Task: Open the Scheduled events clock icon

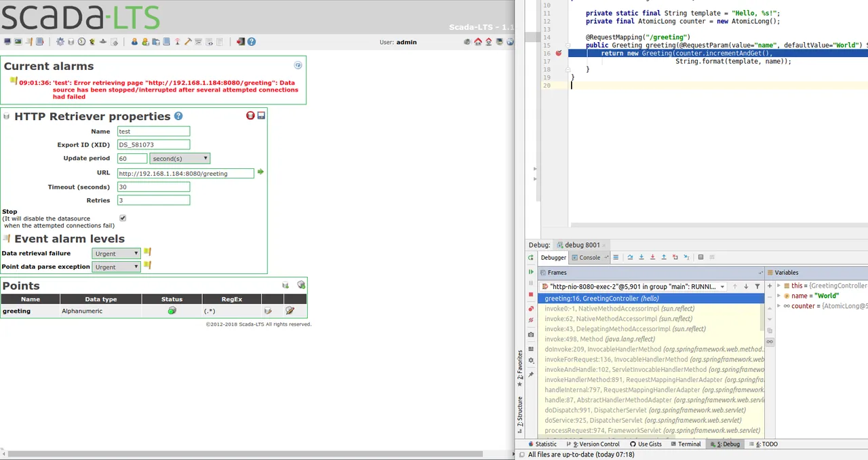Action: coord(81,42)
